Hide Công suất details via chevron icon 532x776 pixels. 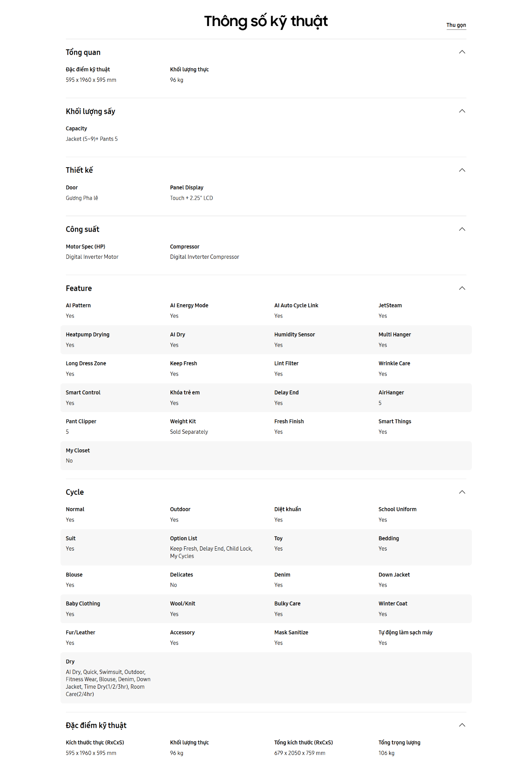click(462, 229)
